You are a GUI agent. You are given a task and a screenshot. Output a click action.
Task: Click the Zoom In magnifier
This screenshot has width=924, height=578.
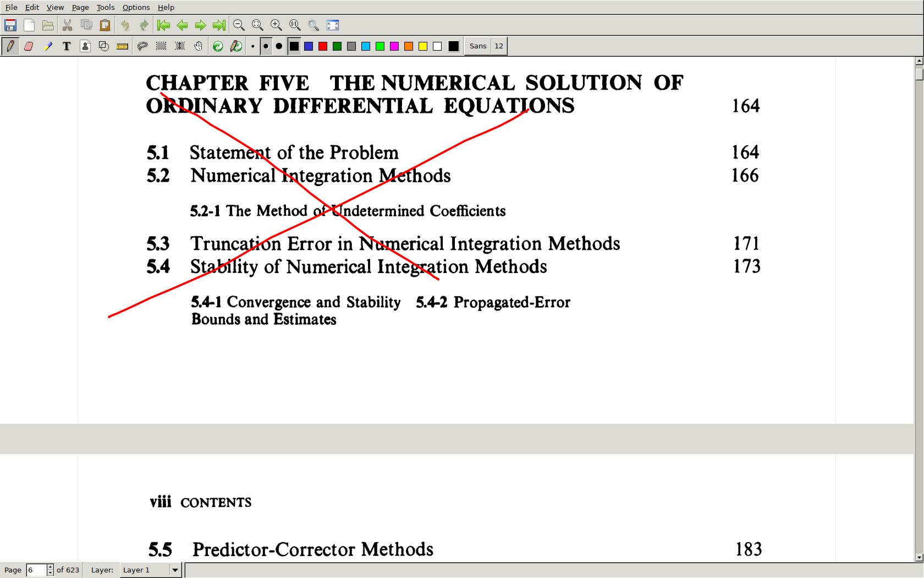pos(276,25)
